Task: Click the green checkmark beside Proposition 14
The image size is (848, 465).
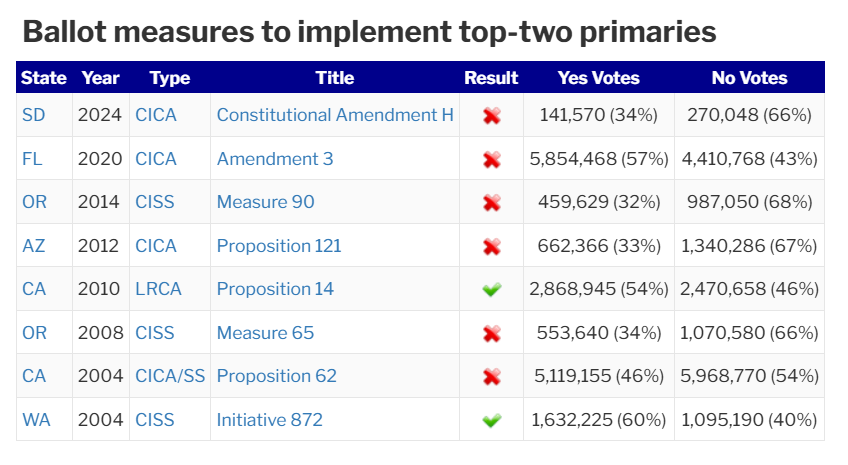Action: pyautogui.click(x=491, y=289)
